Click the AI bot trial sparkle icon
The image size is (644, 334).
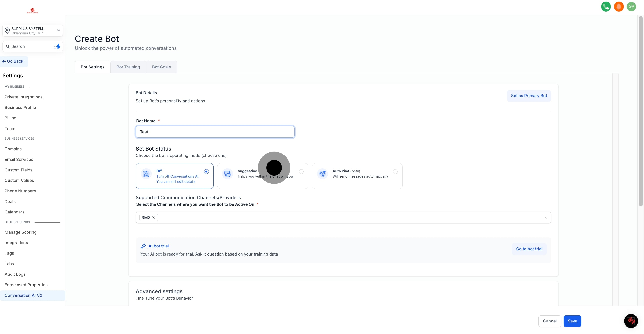(143, 246)
